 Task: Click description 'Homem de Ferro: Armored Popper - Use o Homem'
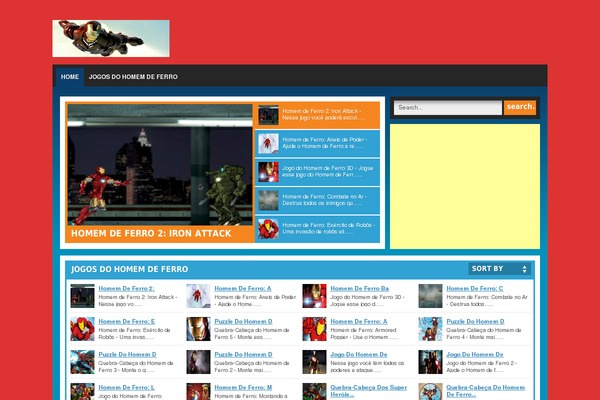364,333
